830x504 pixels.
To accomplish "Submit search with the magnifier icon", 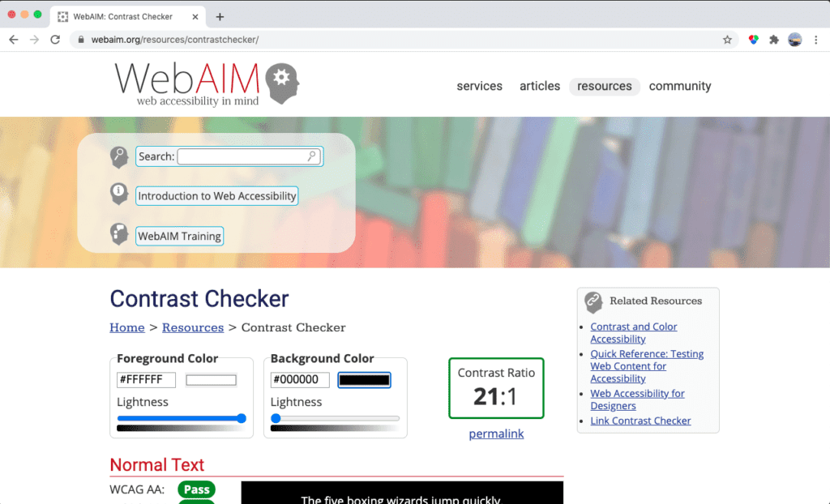I will pyautogui.click(x=312, y=156).
